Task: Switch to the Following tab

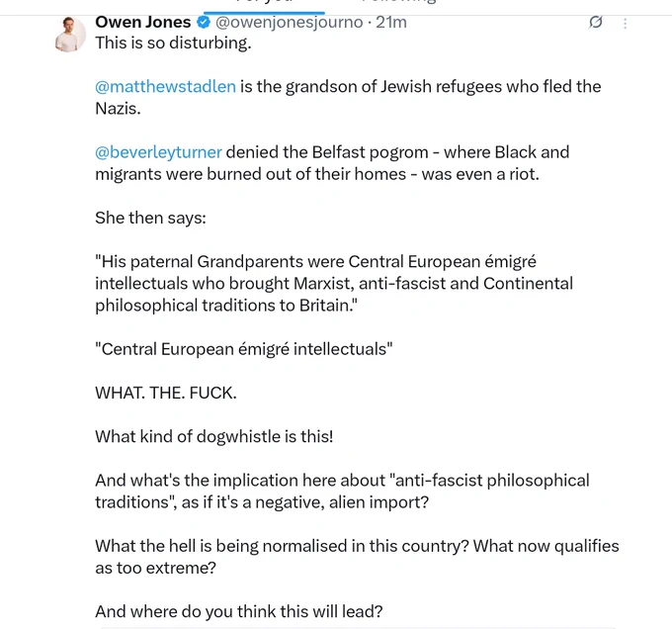Action: click(x=398, y=2)
